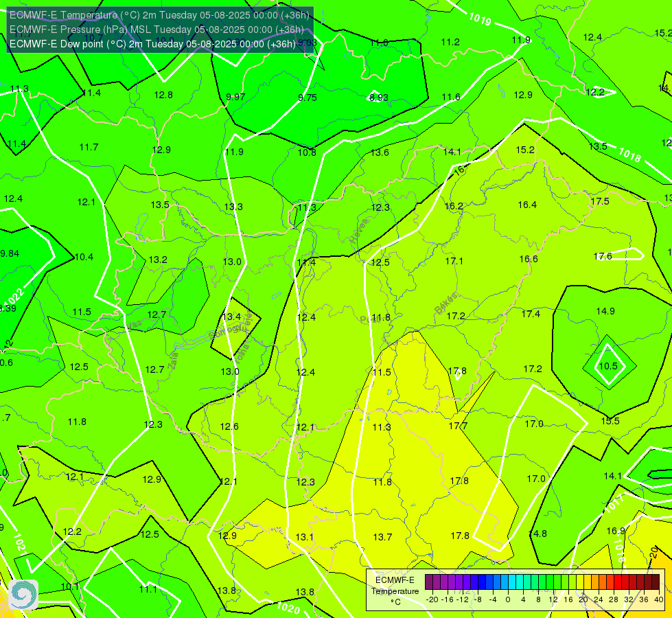672x618 pixels.
Task: Click the legend tick label 32
Action: [629, 599]
